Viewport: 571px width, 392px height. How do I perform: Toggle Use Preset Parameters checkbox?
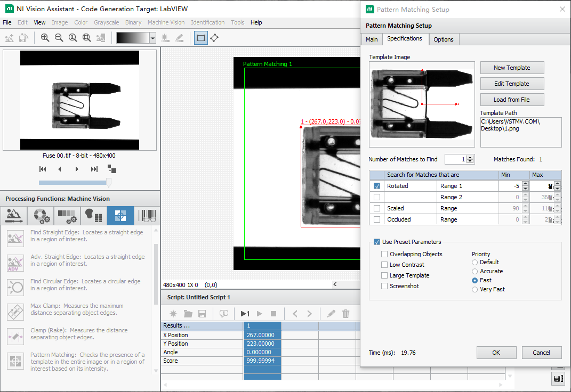click(377, 242)
